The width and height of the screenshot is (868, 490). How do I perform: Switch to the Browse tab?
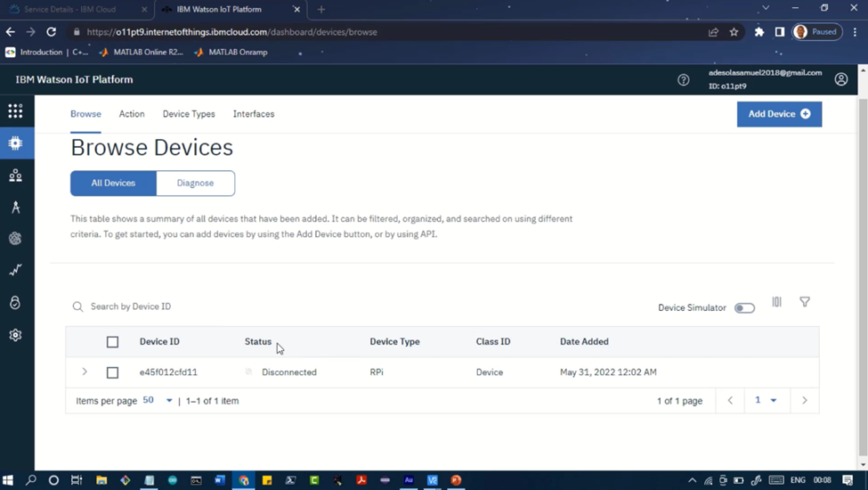point(85,114)
